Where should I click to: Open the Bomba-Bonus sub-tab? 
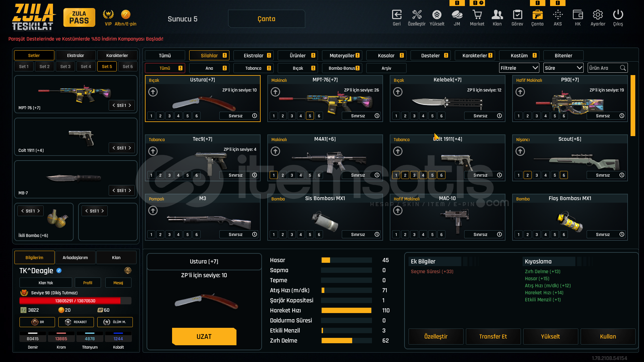tap(342, 68)
